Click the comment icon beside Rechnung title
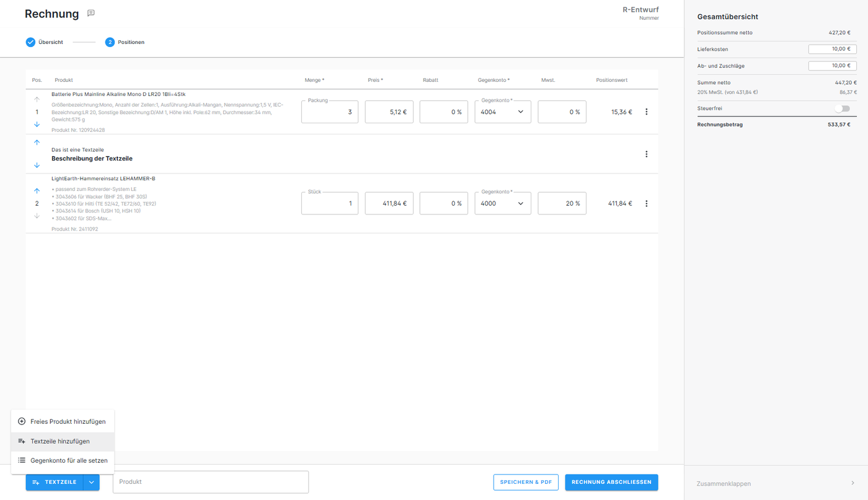The image size is (868, 500). pos(91,14)
